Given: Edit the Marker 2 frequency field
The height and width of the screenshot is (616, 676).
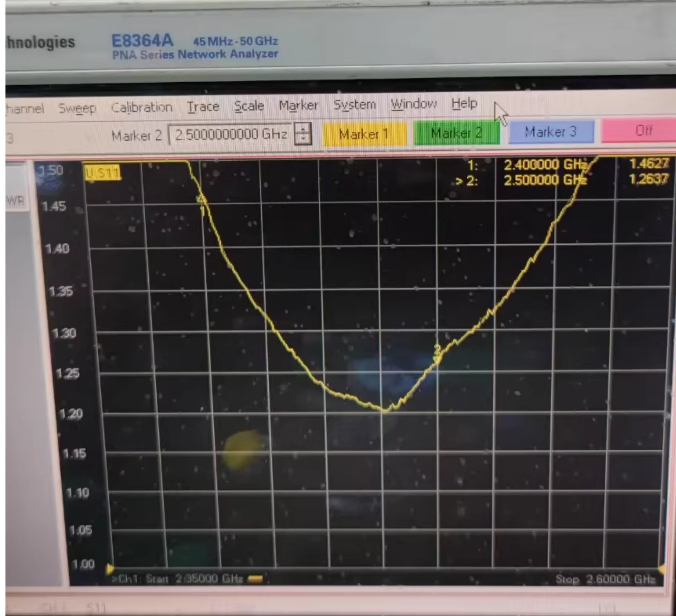Looking at the screenshot, I should [231, 134].
